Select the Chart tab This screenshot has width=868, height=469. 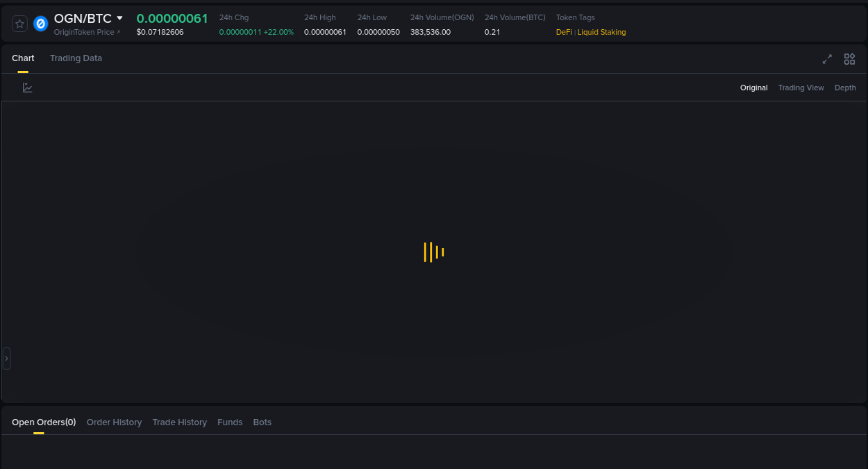point(23,58)
